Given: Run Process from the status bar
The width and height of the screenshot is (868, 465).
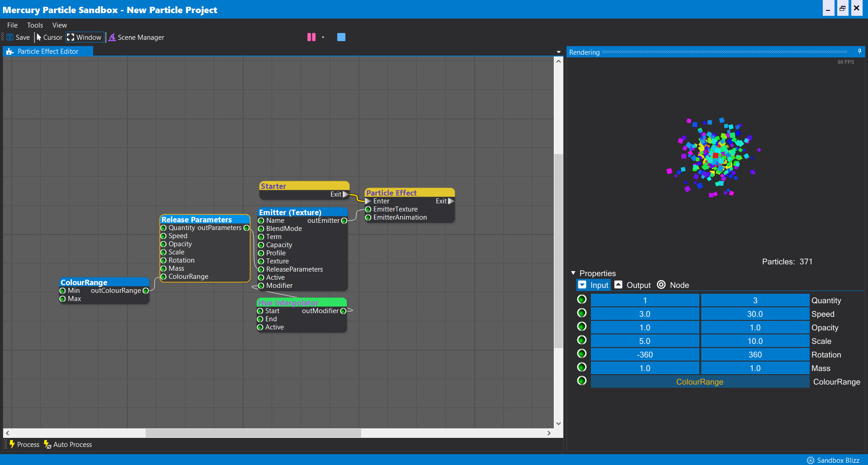Looking at the screenshot, I should pyautogui.click(x=24, y=444).
